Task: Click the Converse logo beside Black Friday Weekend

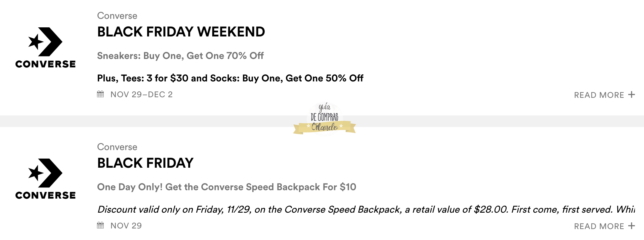Action: (45, 48)
